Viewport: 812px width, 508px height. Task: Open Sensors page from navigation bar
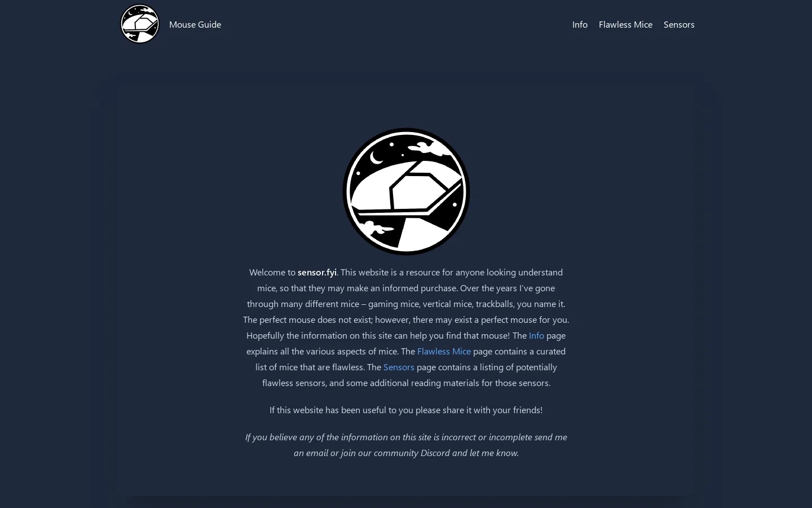click(x=679, y=24)
